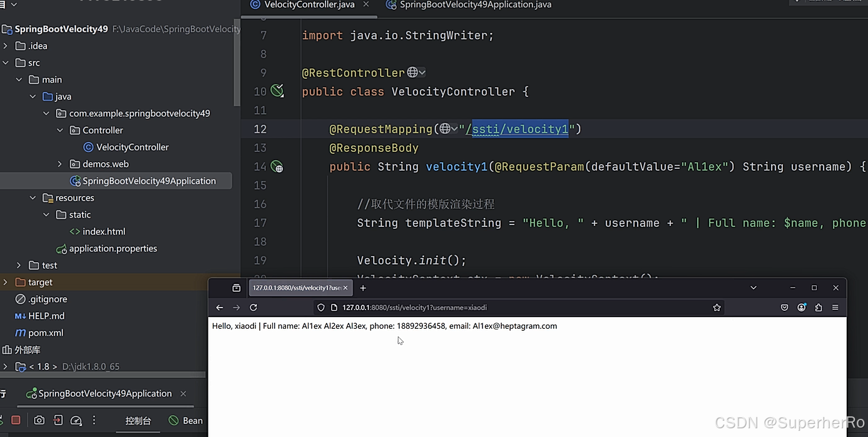Expand the test folder
868x437 pixels.
tap(19, 265)
